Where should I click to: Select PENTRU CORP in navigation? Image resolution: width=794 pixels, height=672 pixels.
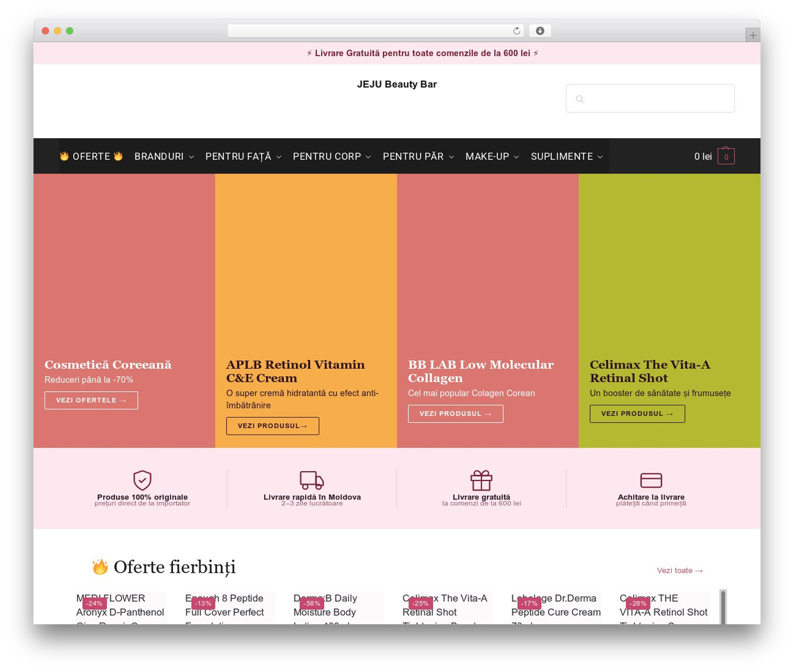point(327,156)
